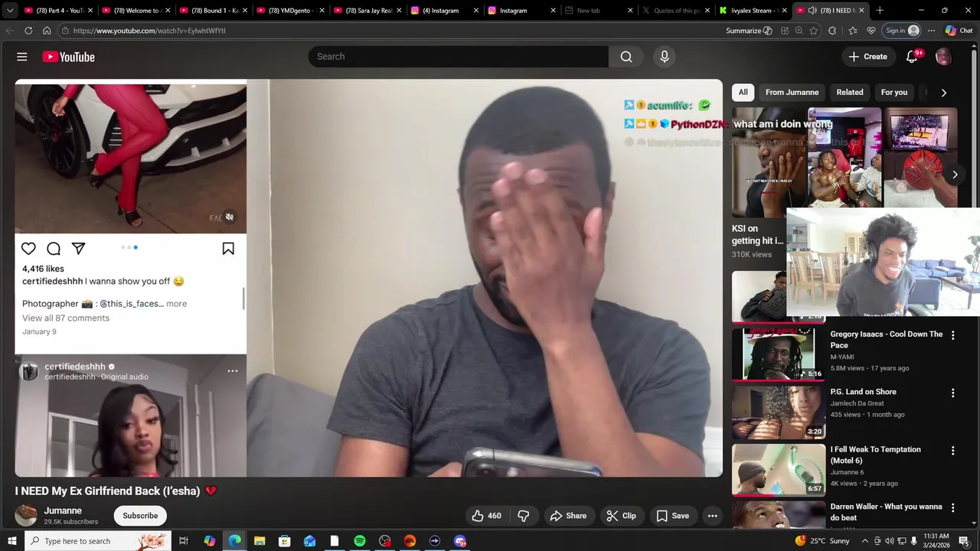Click Windows taskbar search box

coord(97,541)
